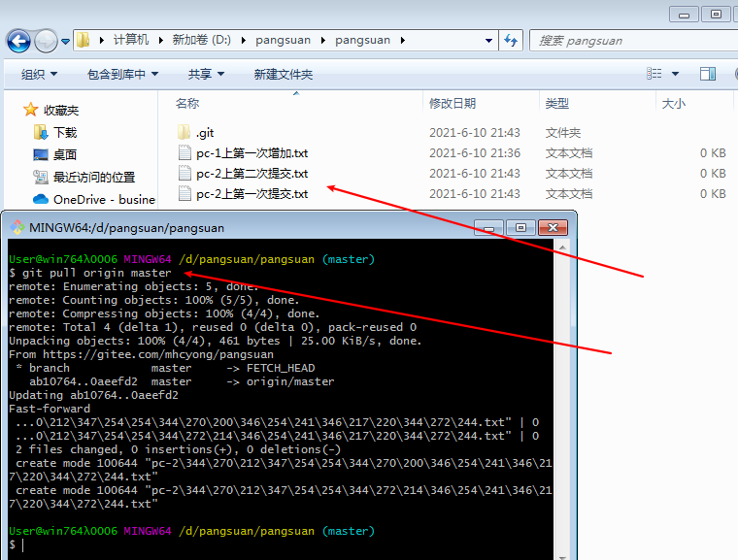Select Desktop (桌面) in favorites
Image resolution: width=738 pixels, height=560 pixels.
65,154
